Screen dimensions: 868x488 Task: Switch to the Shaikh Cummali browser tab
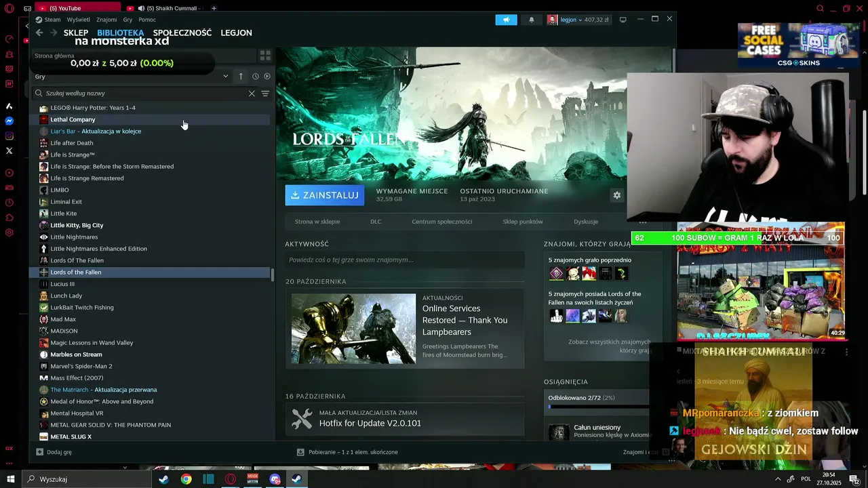click(x=167, y=8)
